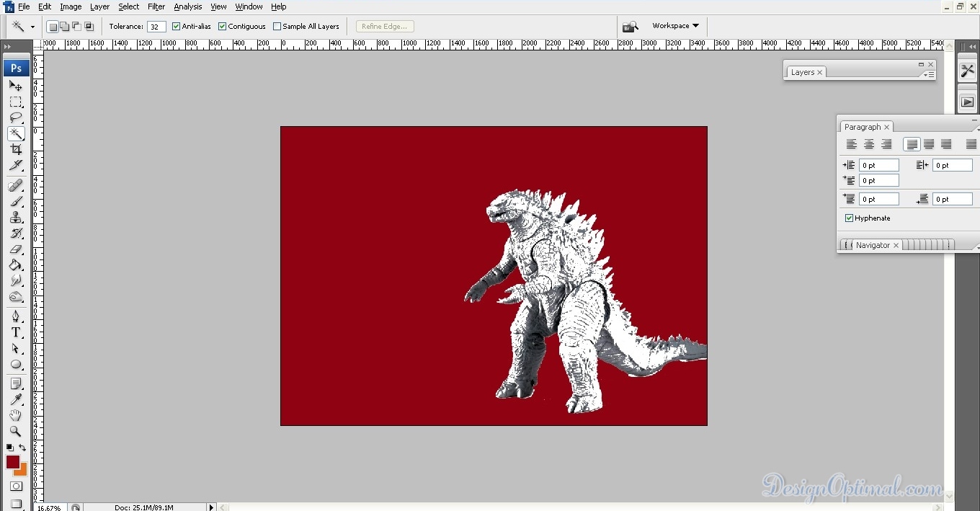This screenshot has width=980, height=511.
Task: Choose Intersect with selection mode
Action: click(89, 27)
